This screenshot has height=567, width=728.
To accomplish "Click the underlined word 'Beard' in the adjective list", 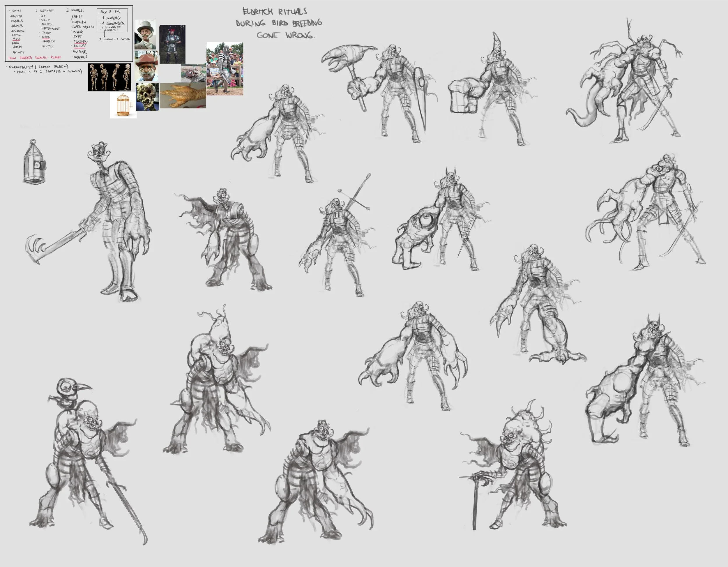I will click(x=46, y=37).
